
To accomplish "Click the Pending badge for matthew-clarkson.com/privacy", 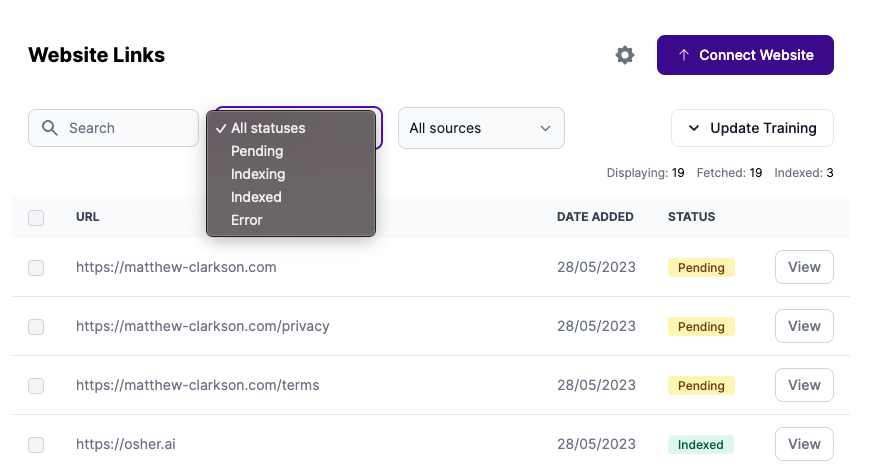I will pos(701,326).
